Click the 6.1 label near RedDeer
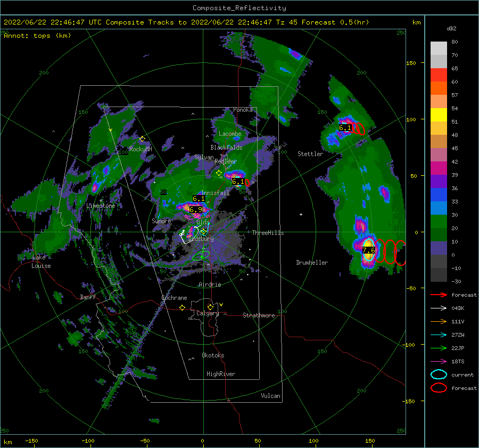 238,181
